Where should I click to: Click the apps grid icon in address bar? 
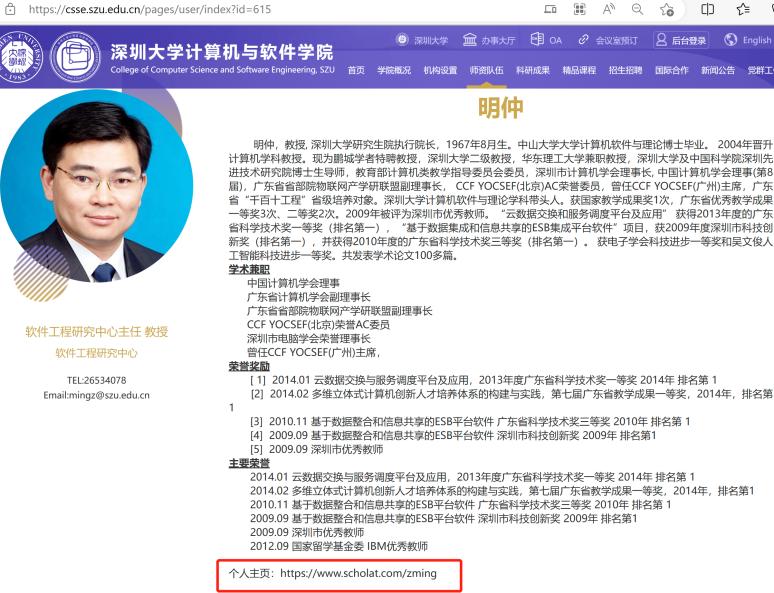click(580, 9)
